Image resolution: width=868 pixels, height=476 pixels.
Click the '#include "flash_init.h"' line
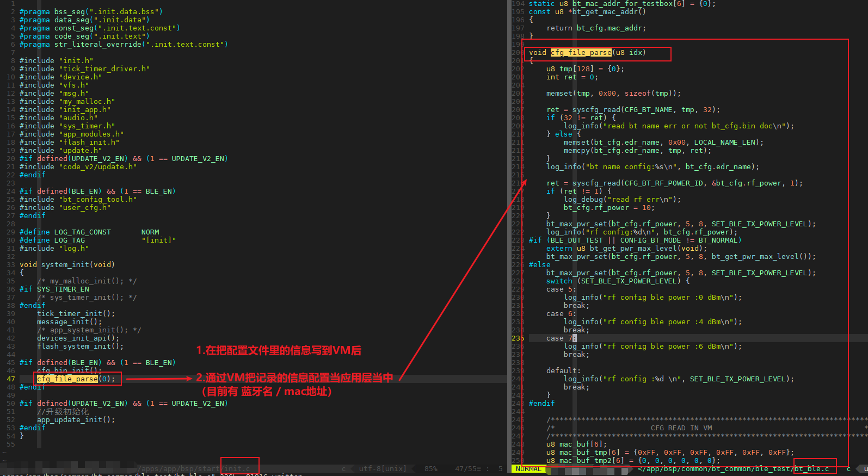tap(69, 142)
